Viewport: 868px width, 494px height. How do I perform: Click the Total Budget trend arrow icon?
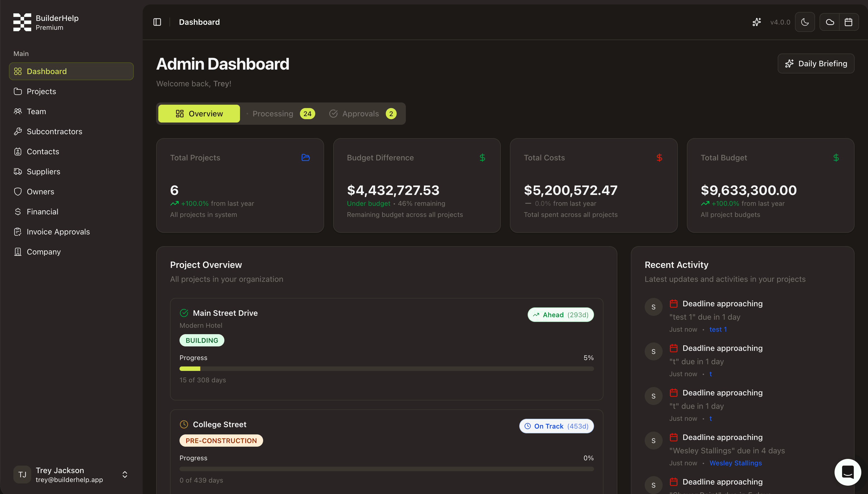coord(705,204)
